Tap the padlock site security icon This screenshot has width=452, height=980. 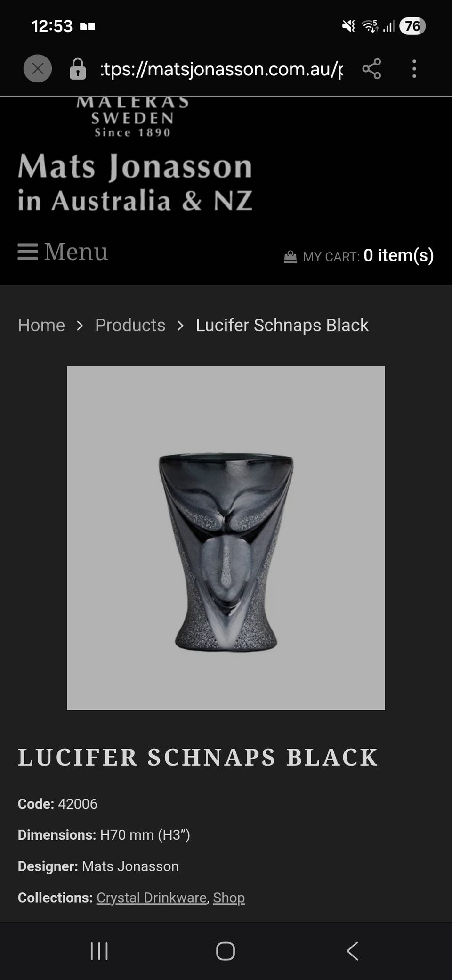tap(78, 69)
